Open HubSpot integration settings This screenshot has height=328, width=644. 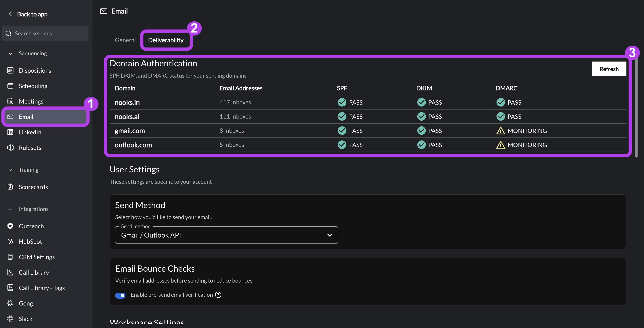click(x=30, y=241)
